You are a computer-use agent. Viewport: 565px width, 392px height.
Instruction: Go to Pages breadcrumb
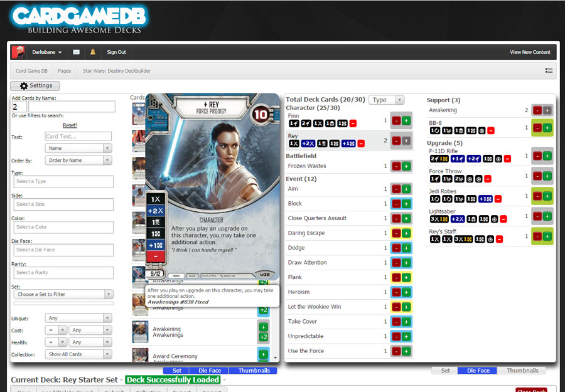click(65, 71)
